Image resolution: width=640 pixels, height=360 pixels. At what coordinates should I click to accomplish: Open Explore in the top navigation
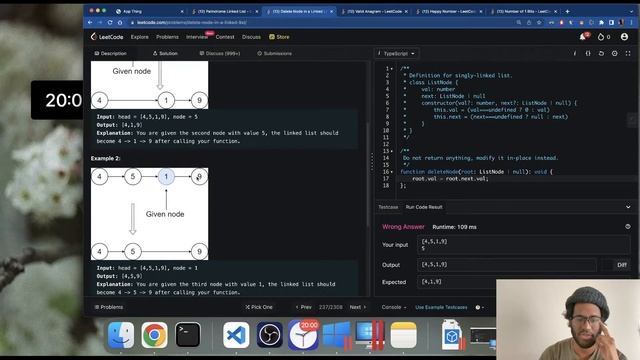pos(140,37)
